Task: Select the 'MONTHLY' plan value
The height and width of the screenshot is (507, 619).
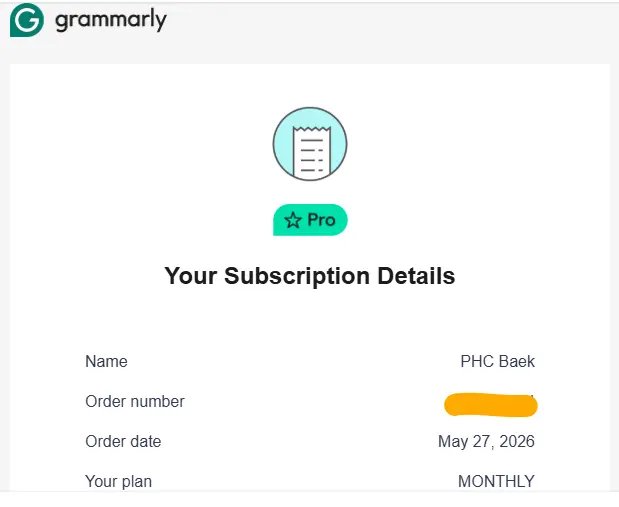Action: tap(496, 481)
